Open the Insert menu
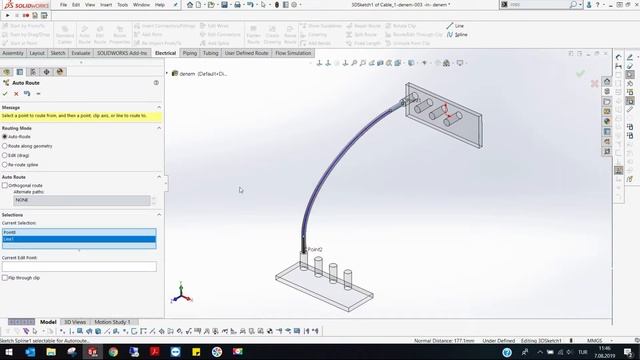The image size is (640, 360). tap(106, 5)
